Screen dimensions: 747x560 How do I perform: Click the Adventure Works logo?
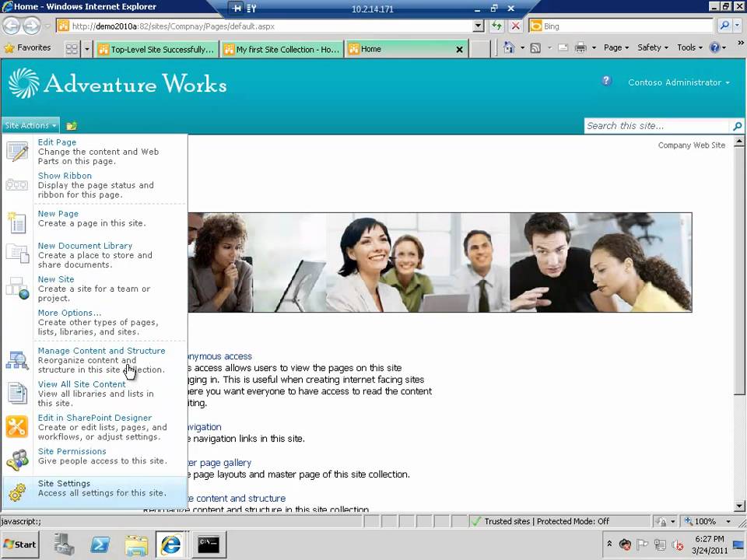click(117, 83)
